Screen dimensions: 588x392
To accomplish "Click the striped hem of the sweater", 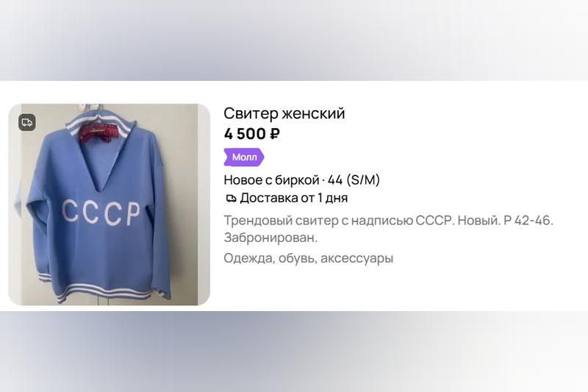I will pyautogui.click(x=104, y=291).
